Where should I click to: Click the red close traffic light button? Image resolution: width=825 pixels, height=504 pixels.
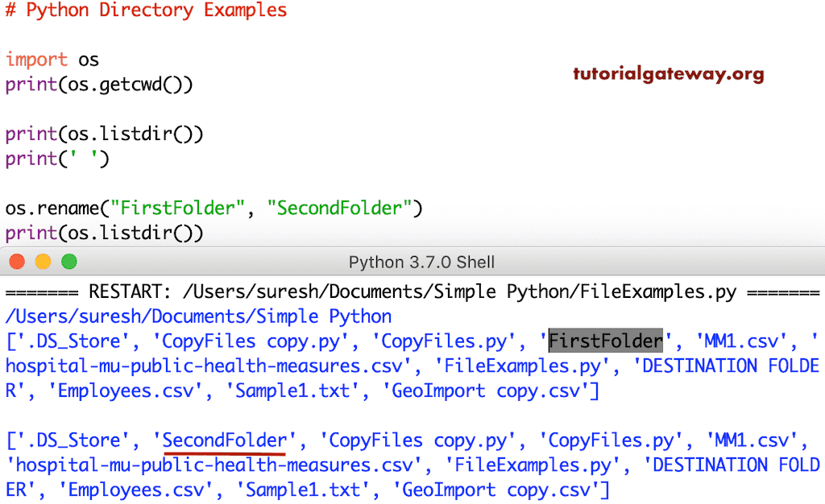(18, 261)
